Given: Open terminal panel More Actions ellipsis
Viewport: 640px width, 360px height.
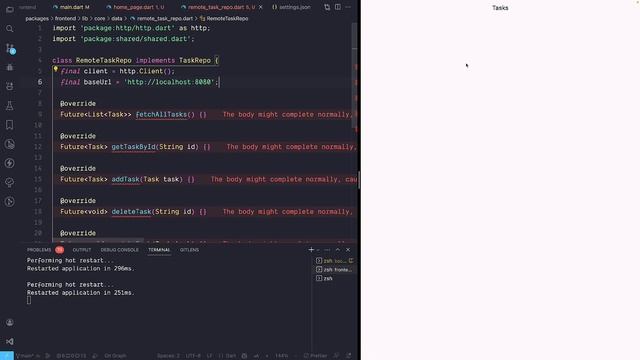Looking at the screenshot, I should pos(327,249).
